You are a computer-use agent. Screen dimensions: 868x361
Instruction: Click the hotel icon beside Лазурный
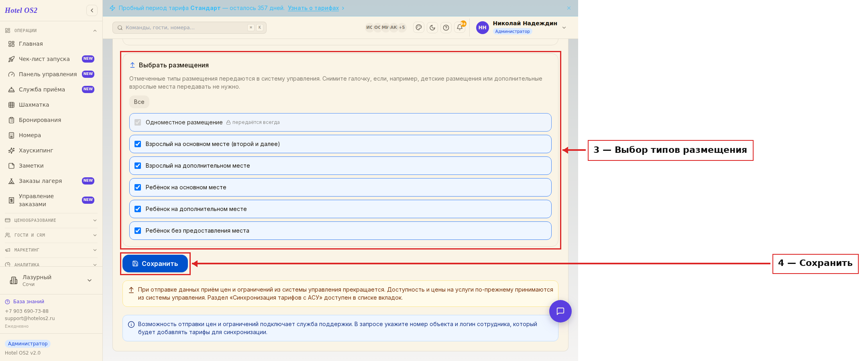click(14, 280)
